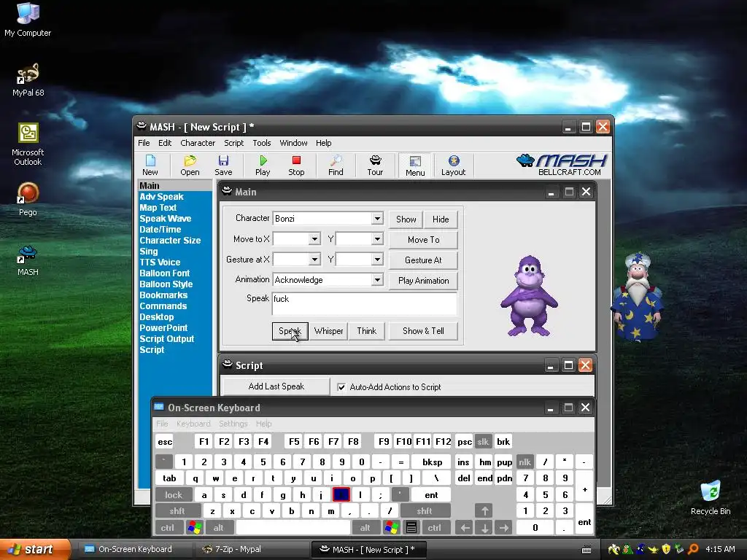The height and width of the screenshot is (560, 747).
Task: Click the Think button
Action: pos(366,331)
